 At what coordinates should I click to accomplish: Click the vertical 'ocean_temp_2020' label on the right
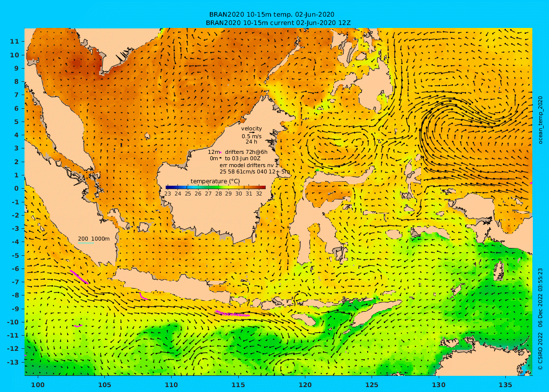pos(540,121)
